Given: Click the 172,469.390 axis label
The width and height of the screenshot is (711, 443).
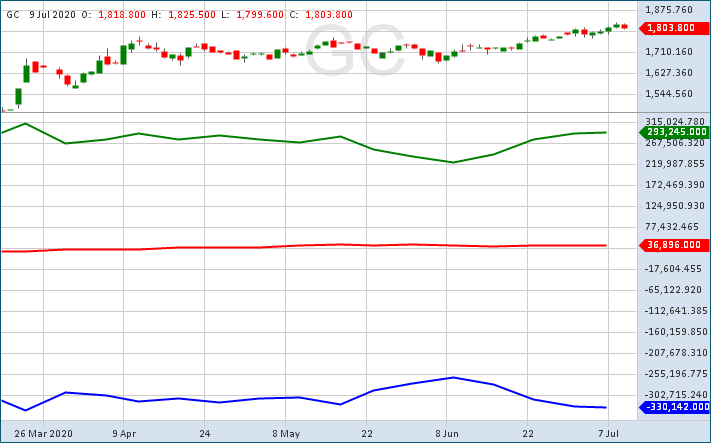Looking at the screenshot, I should click(x=676, y=185).
